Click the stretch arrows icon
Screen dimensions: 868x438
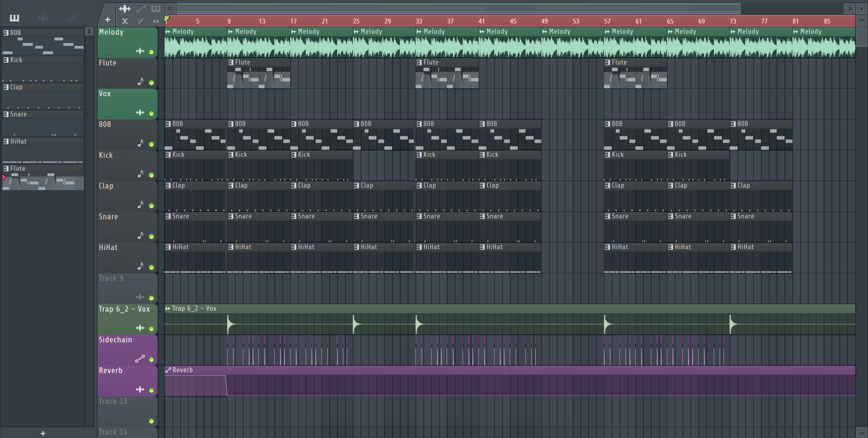[156, 21]
